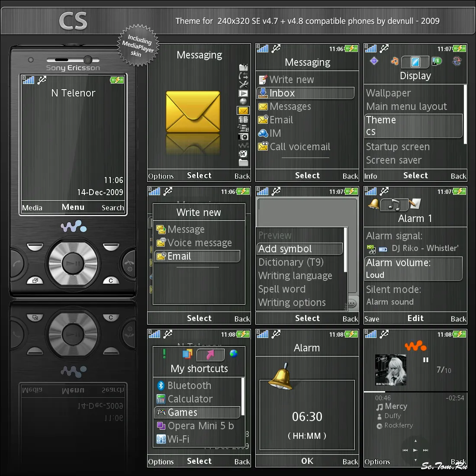476x476 pixels.
Task: Switch to the Running apps windows tab
Action: 187,354
